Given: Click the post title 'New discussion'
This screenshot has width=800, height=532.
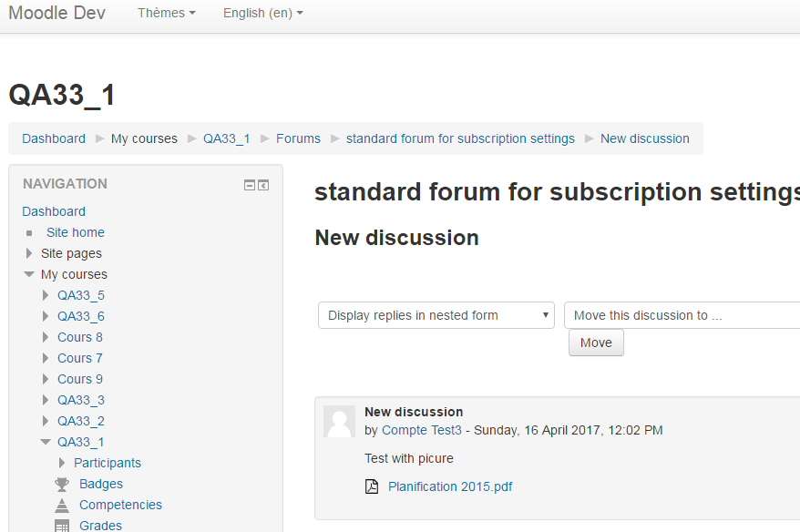Looking at the screenshot, I should pos(414,412).
